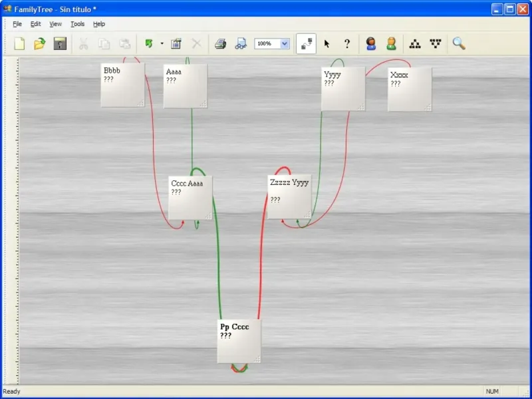Select the arrow pointer tool
Screen dimensions: 532x399
327,44
